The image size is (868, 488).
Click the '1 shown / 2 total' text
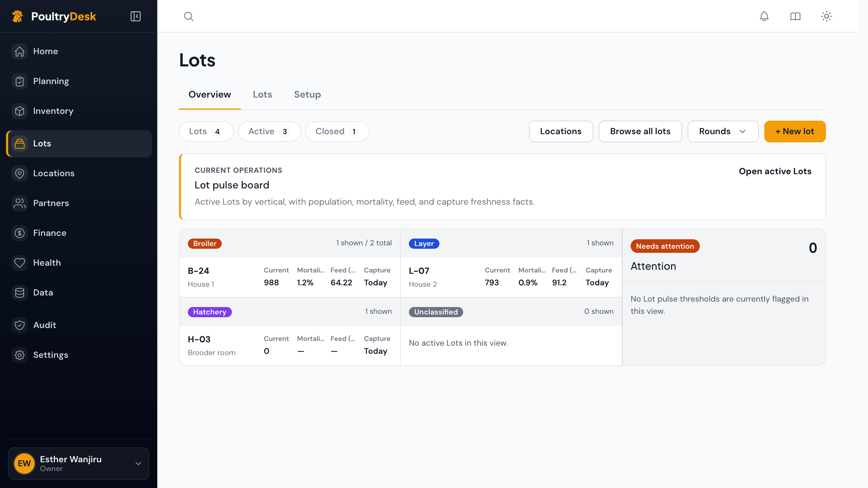(364, 243)
